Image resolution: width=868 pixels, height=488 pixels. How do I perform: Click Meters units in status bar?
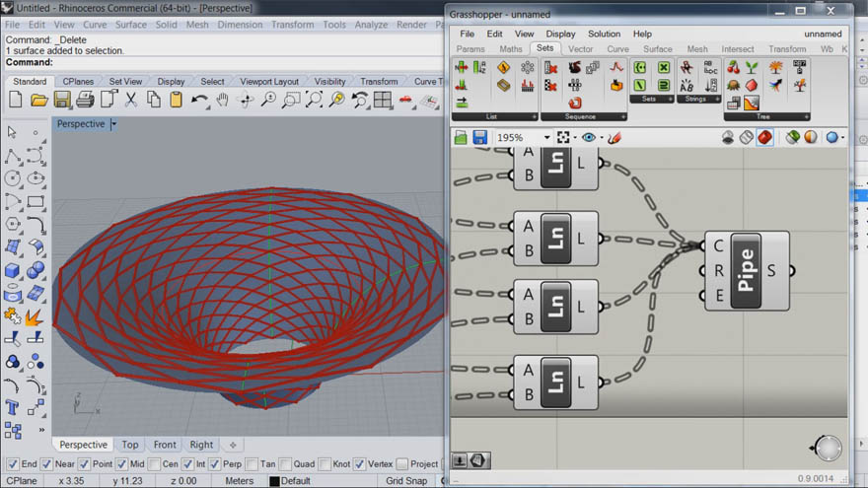click(x=239, y=481)
